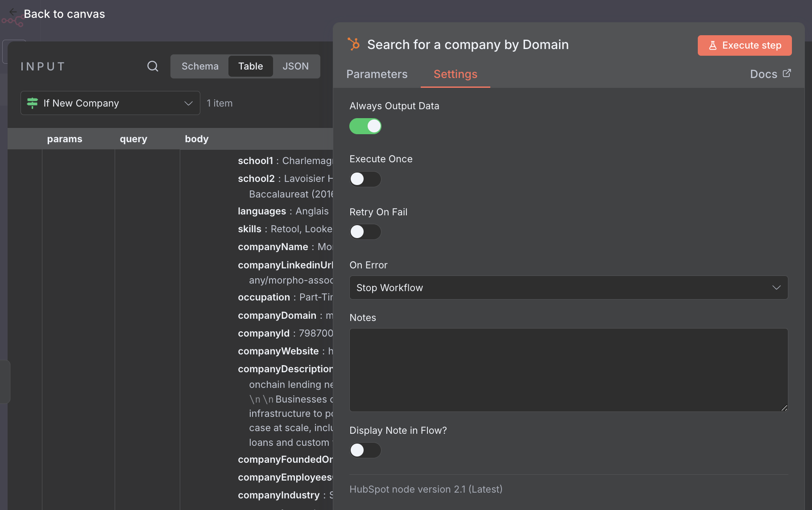
Task: Open the search in the INPUT panel
Action: [x=152, y=66]
